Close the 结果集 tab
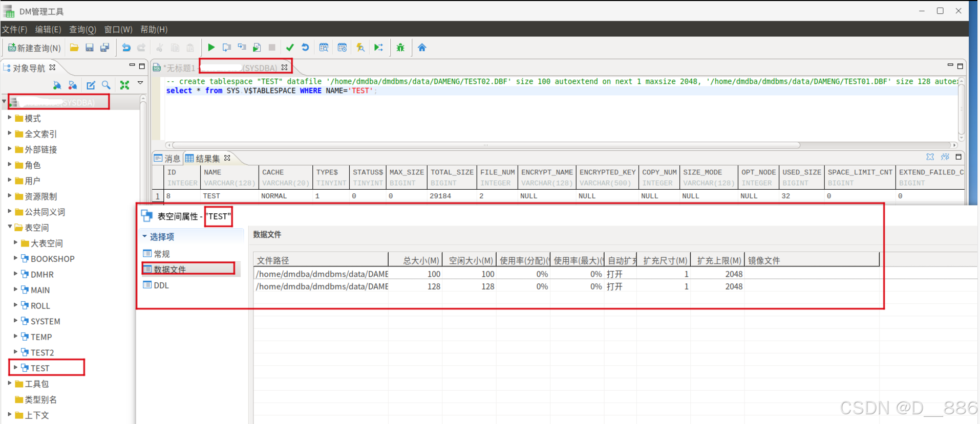Image resolution: width=980 pixels, height=424 pixels. (227, 158)
